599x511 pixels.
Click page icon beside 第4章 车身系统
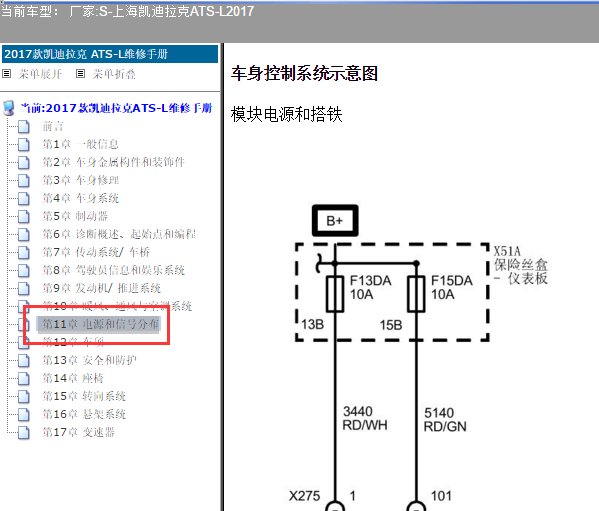(24, 198)
